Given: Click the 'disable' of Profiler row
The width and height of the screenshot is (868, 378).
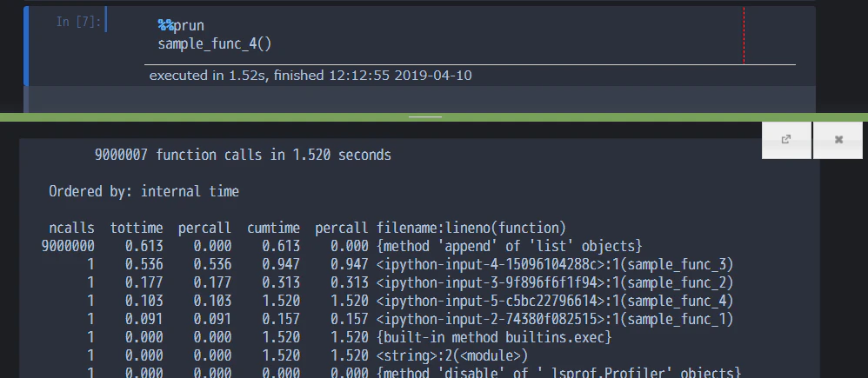Looking at the screenshot, I should [558, 373].
